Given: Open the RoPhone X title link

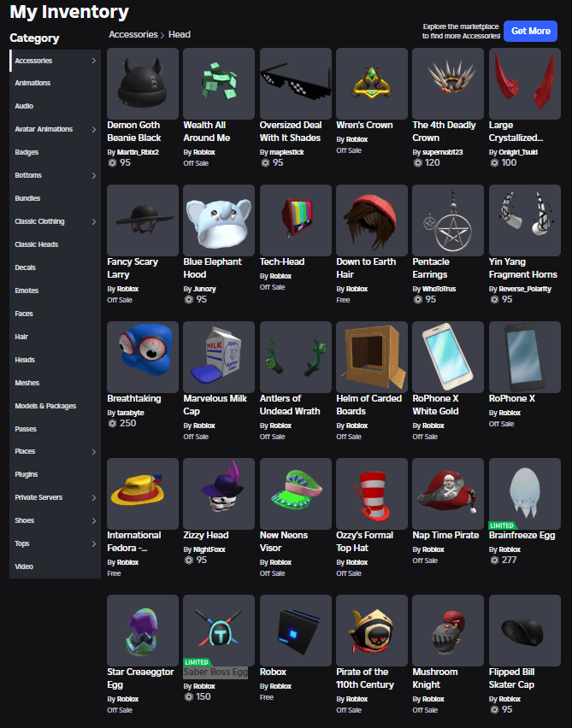Looking at the screenshot, I should tap(512, 398).
